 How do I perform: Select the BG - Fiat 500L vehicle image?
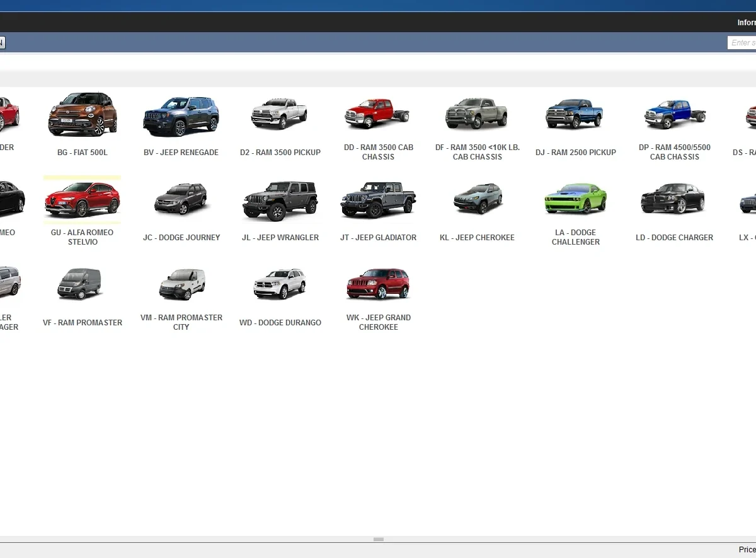[83, 115]
